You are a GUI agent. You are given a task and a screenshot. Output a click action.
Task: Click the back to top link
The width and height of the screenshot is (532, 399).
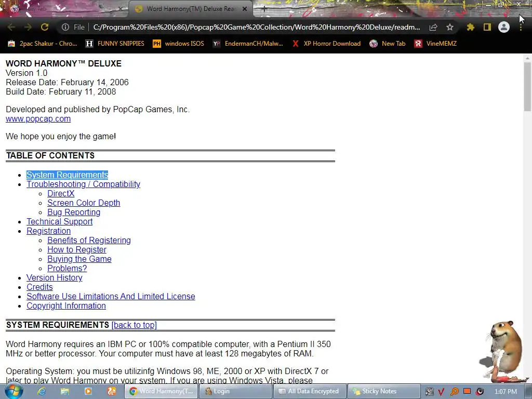tap(134, 325)
